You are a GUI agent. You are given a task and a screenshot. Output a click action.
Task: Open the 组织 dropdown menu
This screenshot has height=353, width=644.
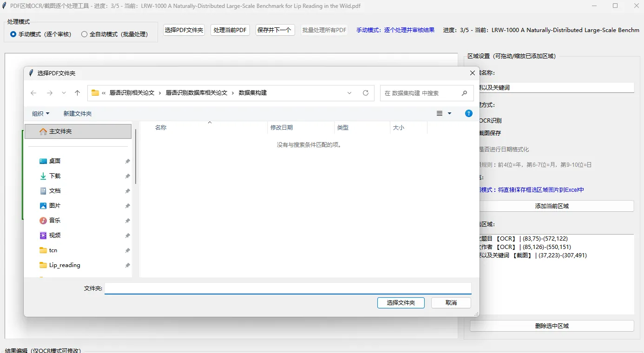tap(39, 113)
